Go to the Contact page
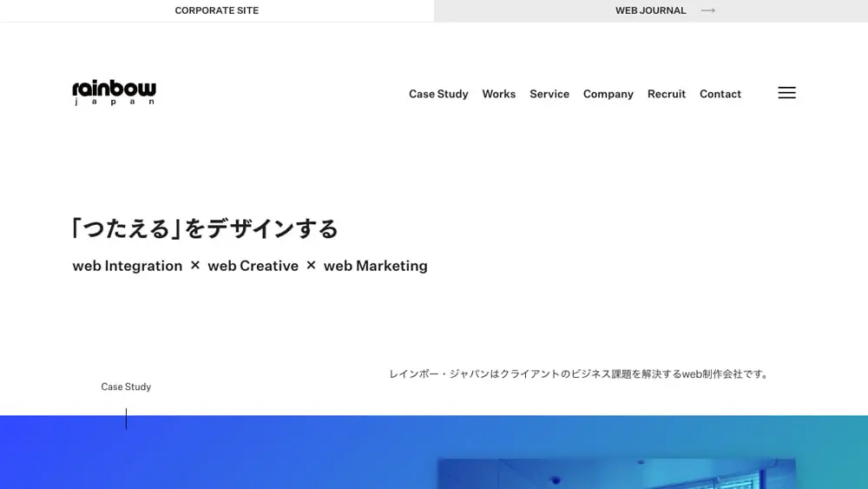The height and width of the screenshot is (489, 868). pos(720,94)
